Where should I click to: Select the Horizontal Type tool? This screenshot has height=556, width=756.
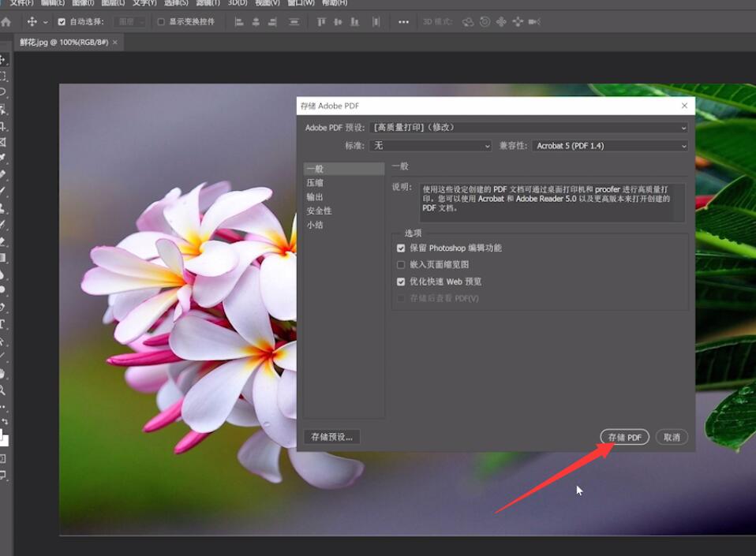[3, 324]
